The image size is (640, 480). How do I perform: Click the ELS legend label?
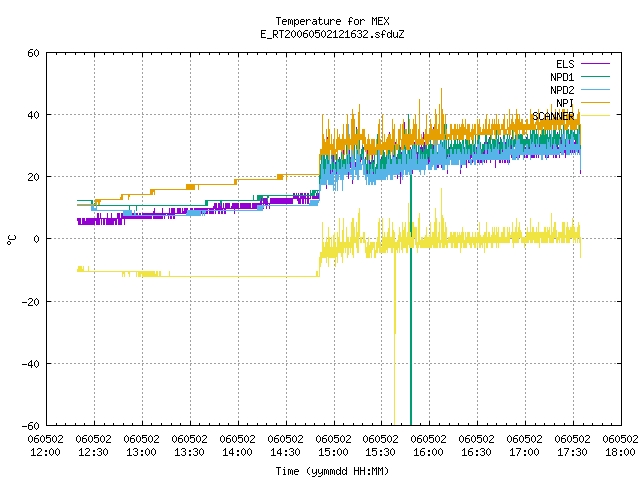(565, 64)
